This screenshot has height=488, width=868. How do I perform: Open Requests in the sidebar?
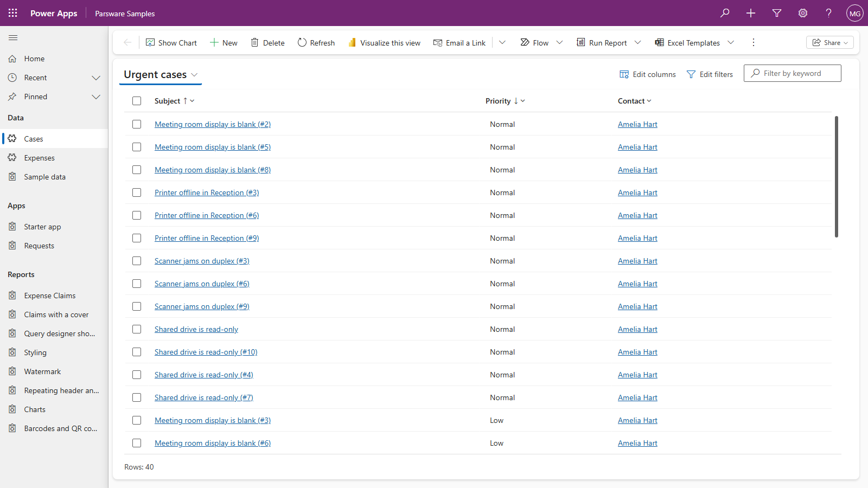[54, 246]
